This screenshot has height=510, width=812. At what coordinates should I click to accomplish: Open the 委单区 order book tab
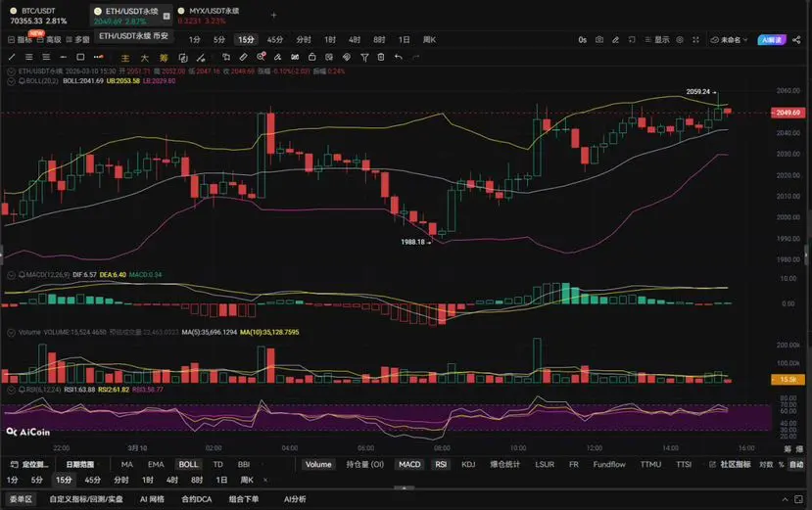(x=22, y=499)
